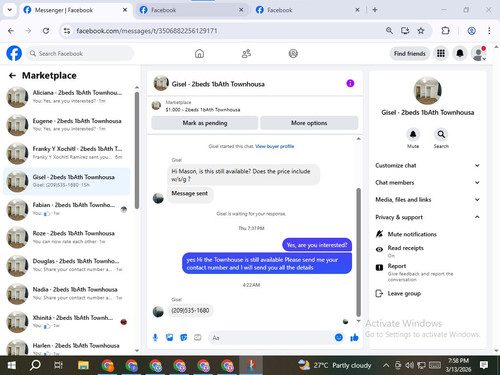500x375 pixels.
Task: Switch to the second Facebook tab
Action: 192,10
